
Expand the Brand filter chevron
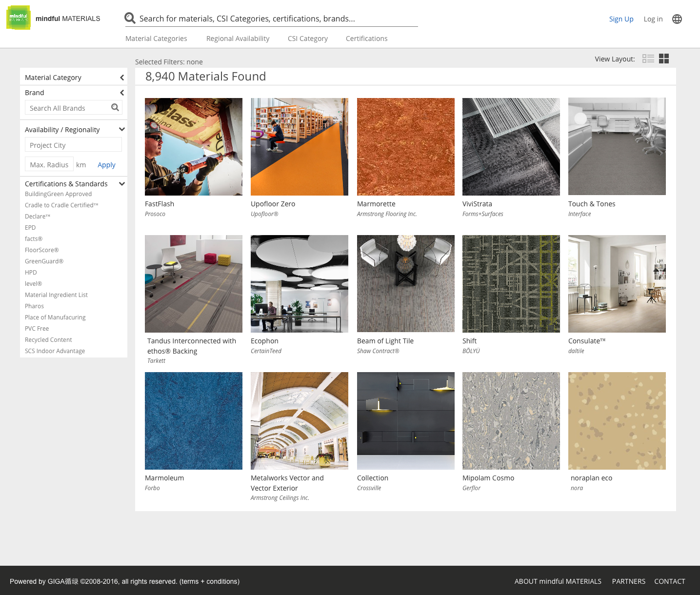point(122,93)
